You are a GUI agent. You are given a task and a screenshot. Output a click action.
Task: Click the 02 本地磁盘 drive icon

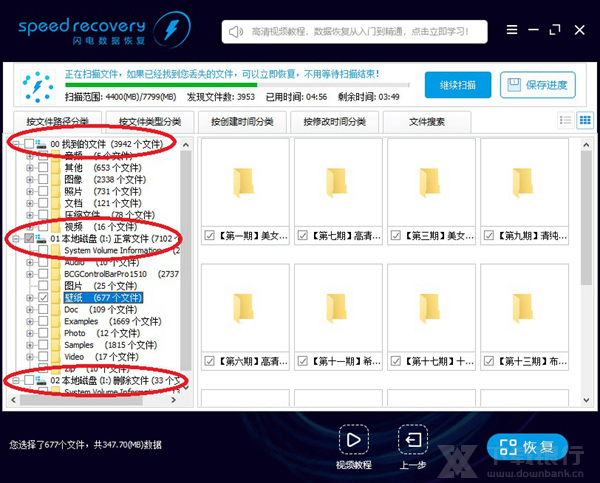41,380
